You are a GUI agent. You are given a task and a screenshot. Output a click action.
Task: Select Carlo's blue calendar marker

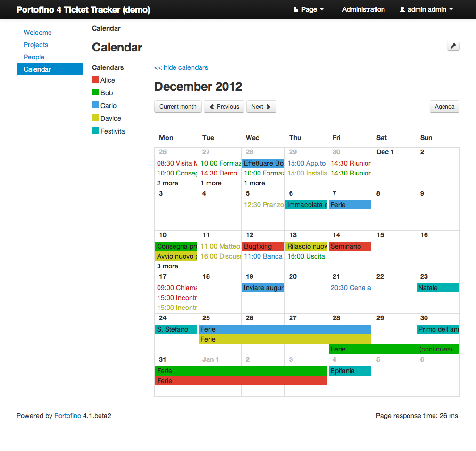point(96,105)
